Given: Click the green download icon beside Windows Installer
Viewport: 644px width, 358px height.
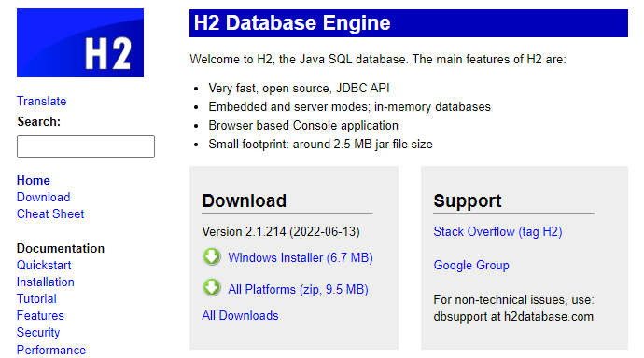Looking at the screenshot, I should 212,256.
